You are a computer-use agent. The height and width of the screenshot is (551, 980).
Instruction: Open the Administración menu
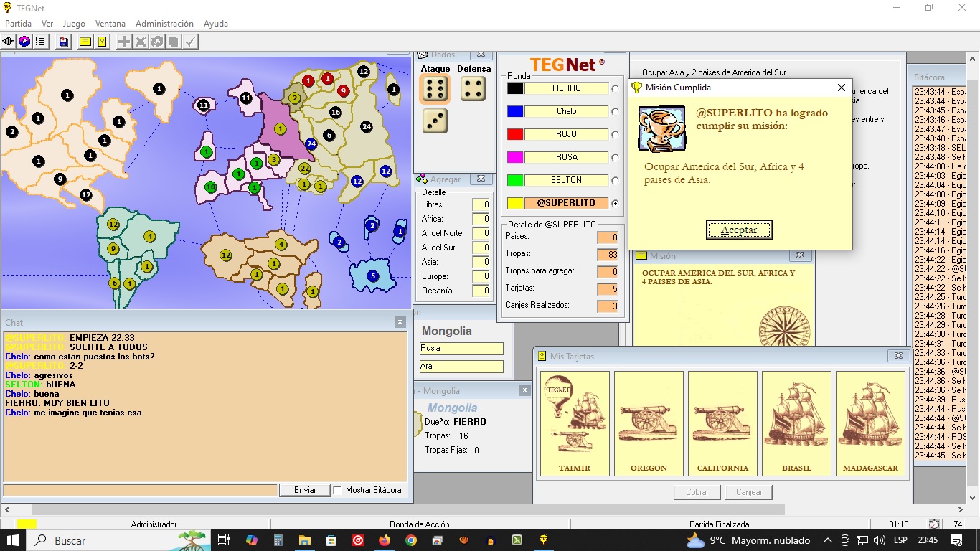click(164, 24)
